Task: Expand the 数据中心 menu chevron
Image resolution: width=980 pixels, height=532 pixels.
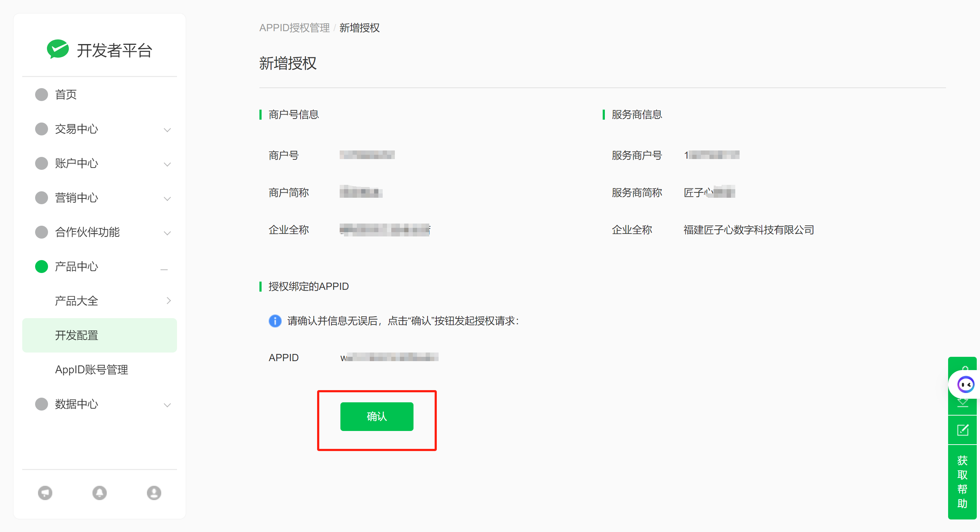Action: (167, 404)
